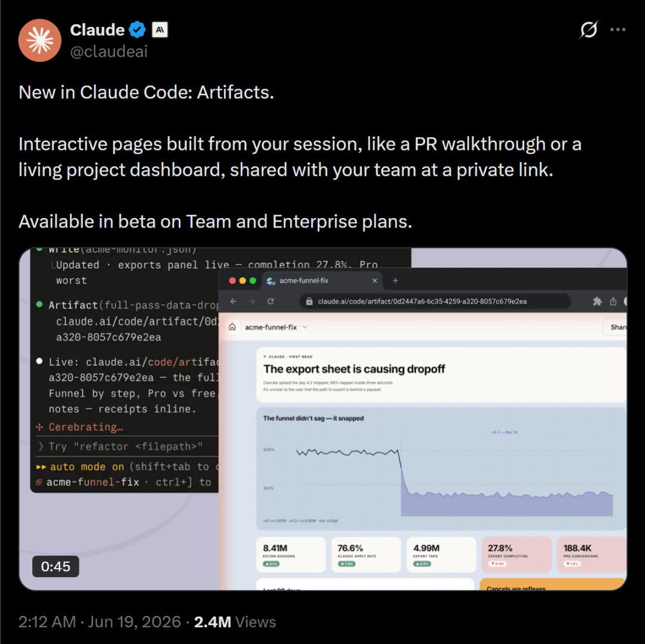Close the acme-funnel-fix browser tab

click(374, 281)
